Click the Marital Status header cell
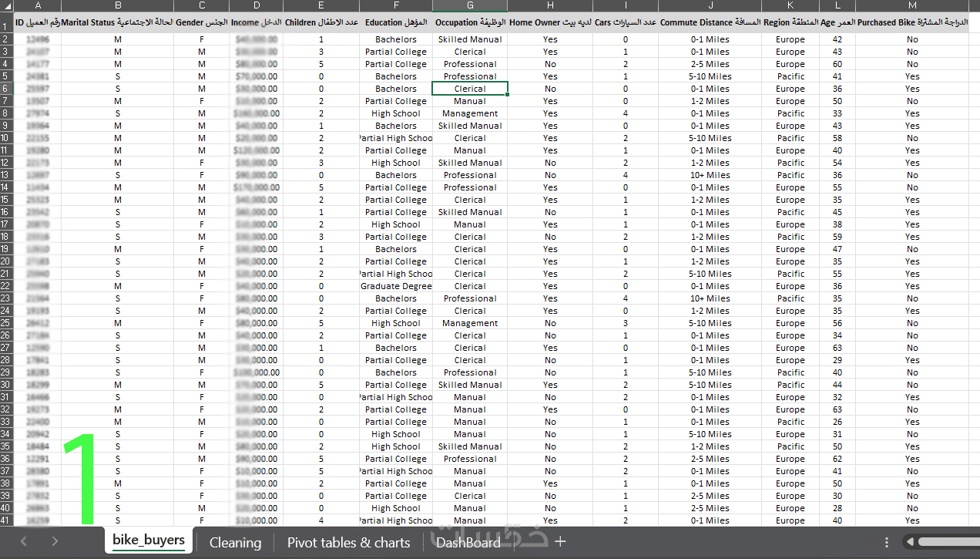 (117, 22)
